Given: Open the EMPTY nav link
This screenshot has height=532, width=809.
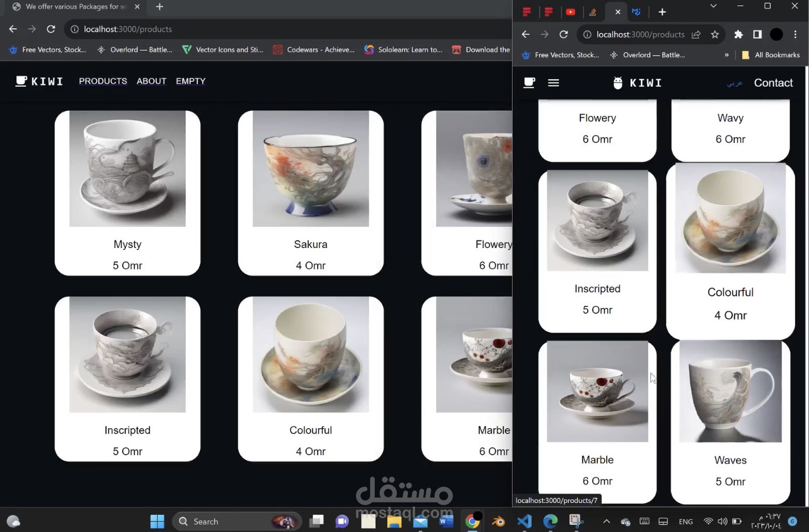Looking at the screenshot, I should [191, 81].
